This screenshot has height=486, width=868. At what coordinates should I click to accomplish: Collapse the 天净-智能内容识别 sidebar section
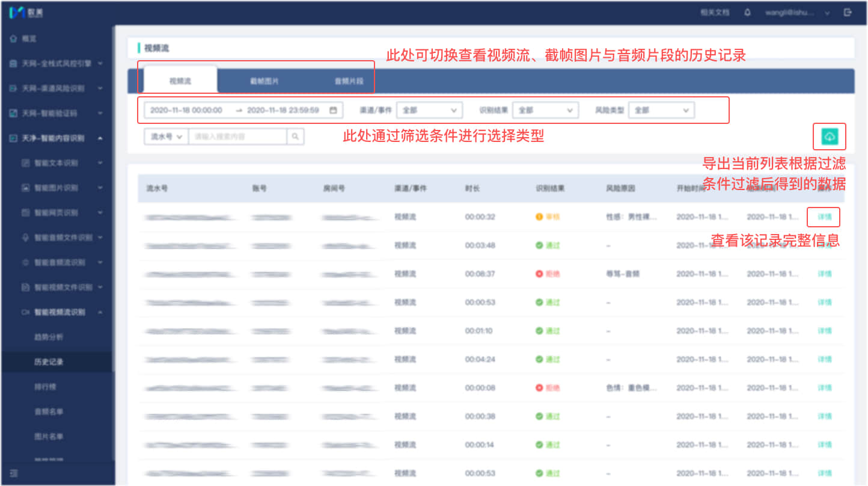(100, 138)
